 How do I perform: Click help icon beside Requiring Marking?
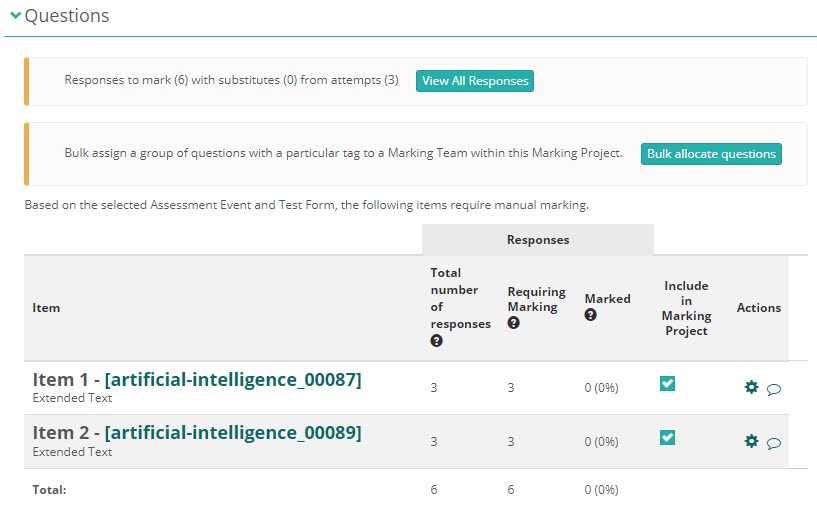point(513,323)
